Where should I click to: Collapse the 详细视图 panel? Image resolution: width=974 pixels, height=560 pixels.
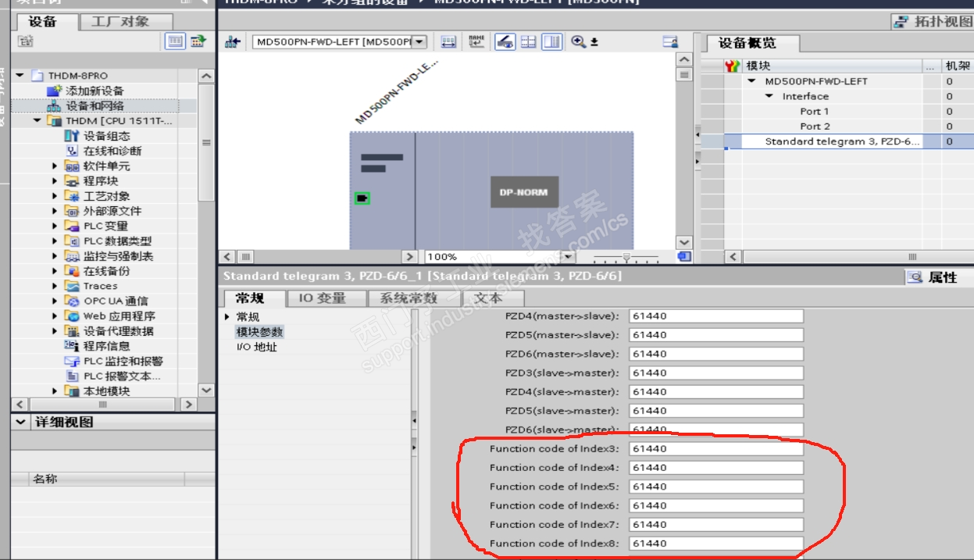click(x=21, y=422)
